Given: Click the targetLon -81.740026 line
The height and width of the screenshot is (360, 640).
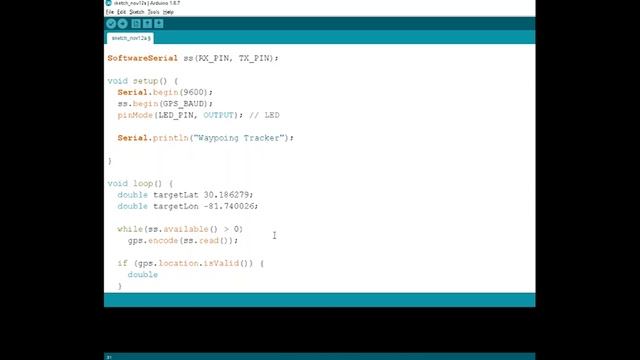Looking at the screenshot, I should (x=188, y=207).
